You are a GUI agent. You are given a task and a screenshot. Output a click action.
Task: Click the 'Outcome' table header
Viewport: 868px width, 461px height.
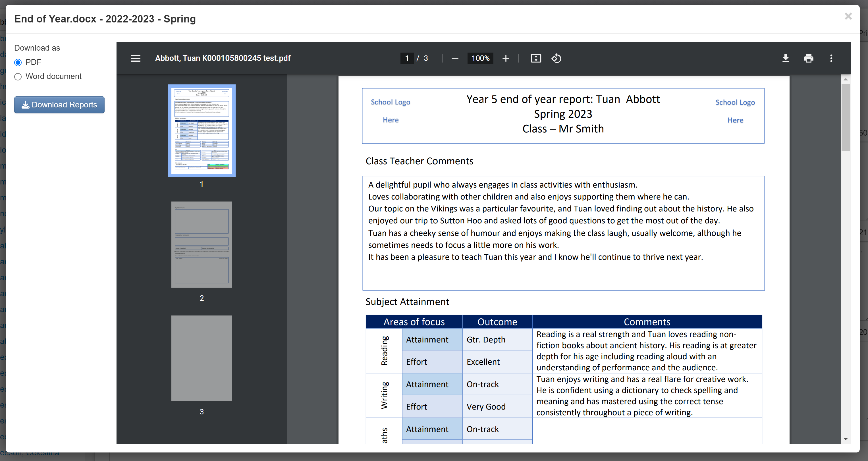497,322
